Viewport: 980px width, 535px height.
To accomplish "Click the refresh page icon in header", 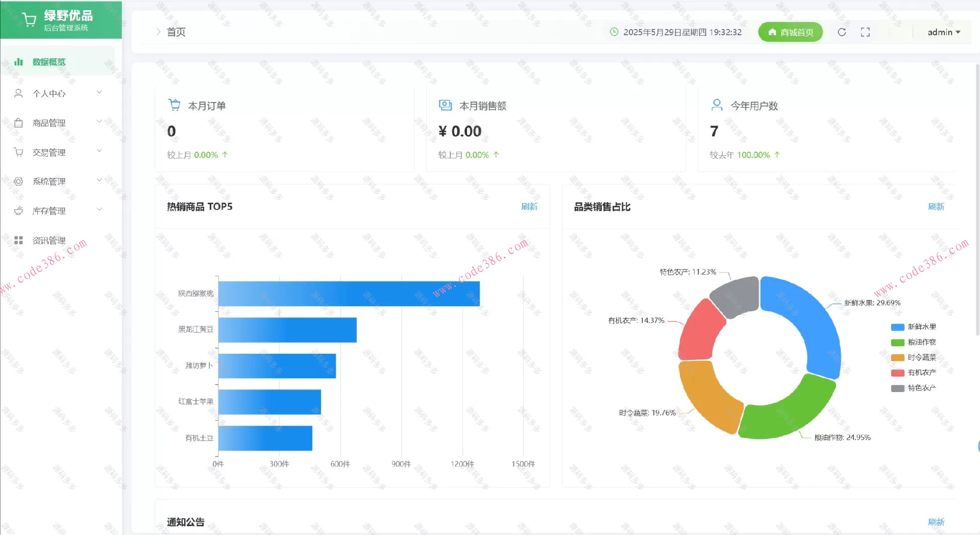I will [x=842, y=32].
